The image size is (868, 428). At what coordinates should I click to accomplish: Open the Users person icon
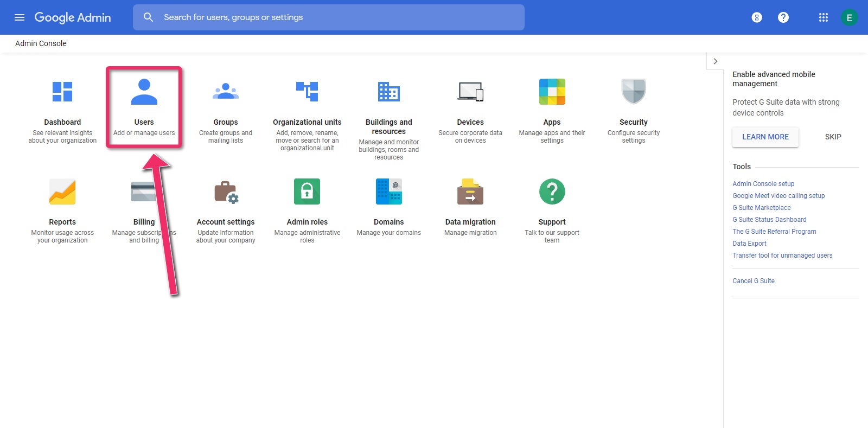pyautogui.click(x=144, y=92)
